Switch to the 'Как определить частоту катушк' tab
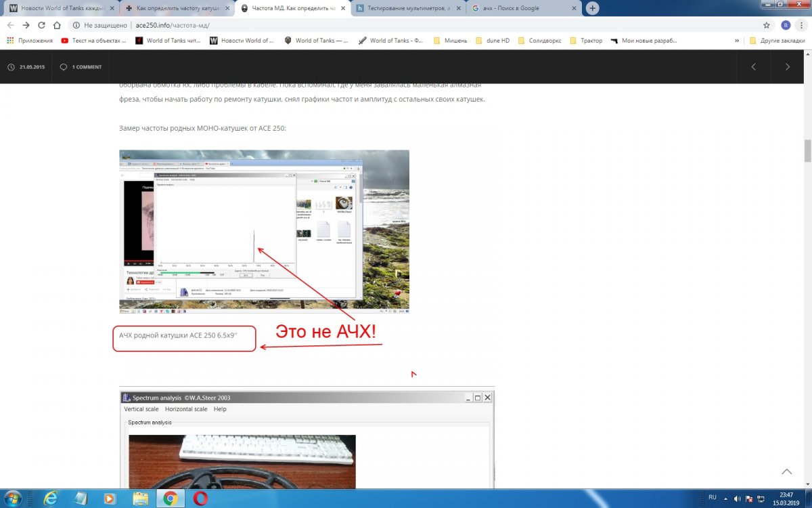Image resolution: width=812 pixels, height=508 pixels. (177, 8)
